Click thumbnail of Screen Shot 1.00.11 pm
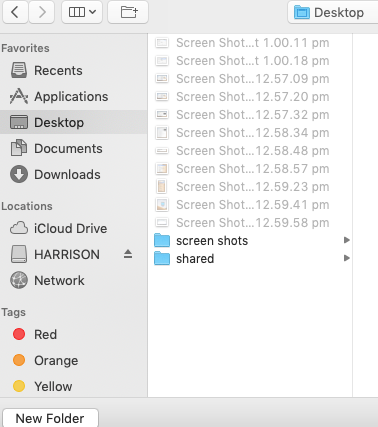 (162, 42)
